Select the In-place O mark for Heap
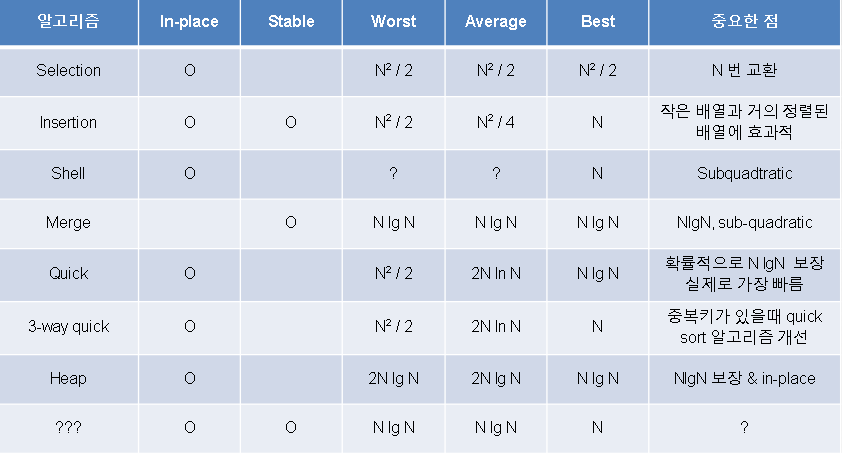842x453 pixels. pyautogui.click(x=190, y=378)
